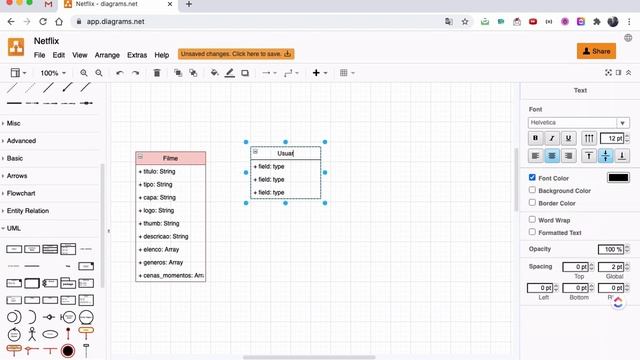This screenshot has height=360, width=640.
Task: Align text left
Action: 536,156
